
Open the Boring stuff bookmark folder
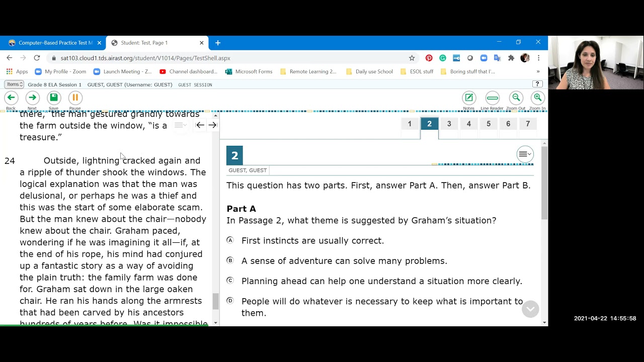coord(468,71)
